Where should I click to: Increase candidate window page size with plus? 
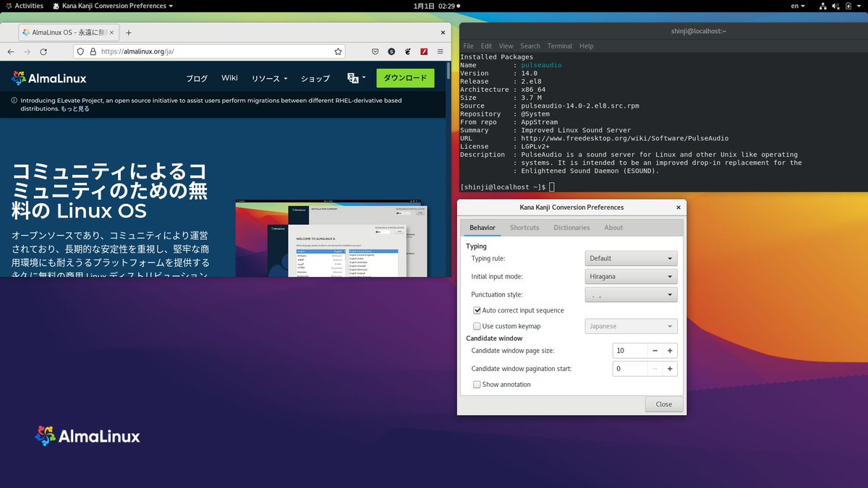[670, 351]
